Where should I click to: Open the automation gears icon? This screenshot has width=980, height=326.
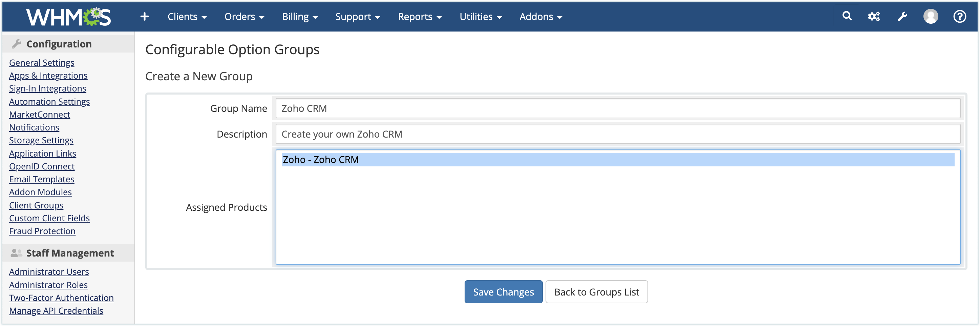click(x=874, y=16)
